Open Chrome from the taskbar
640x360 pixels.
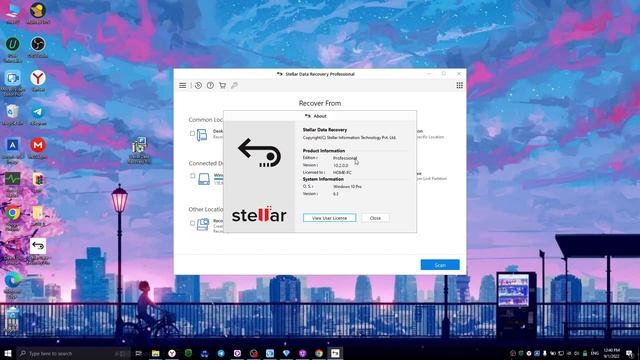(319, 353)
